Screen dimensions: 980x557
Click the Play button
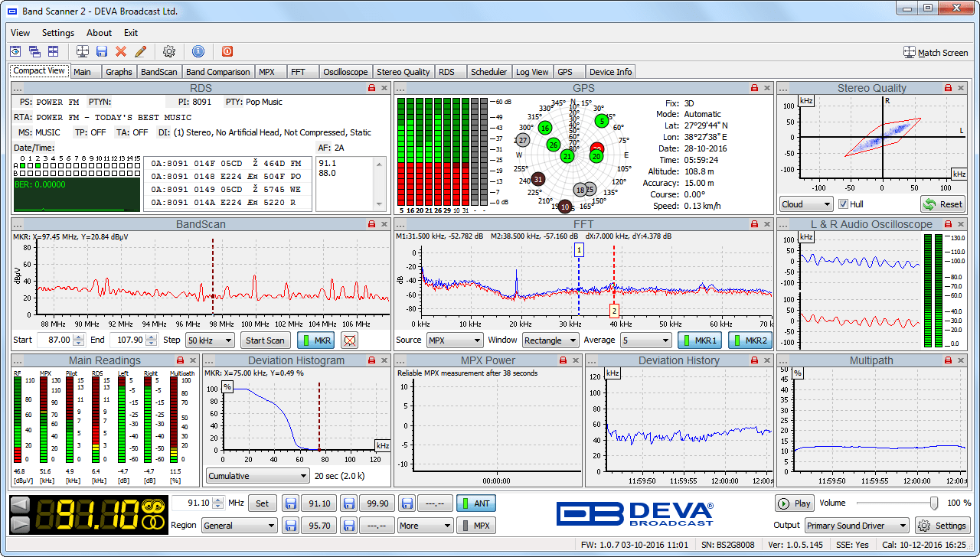pyautogui.click(x=795, y=503)
